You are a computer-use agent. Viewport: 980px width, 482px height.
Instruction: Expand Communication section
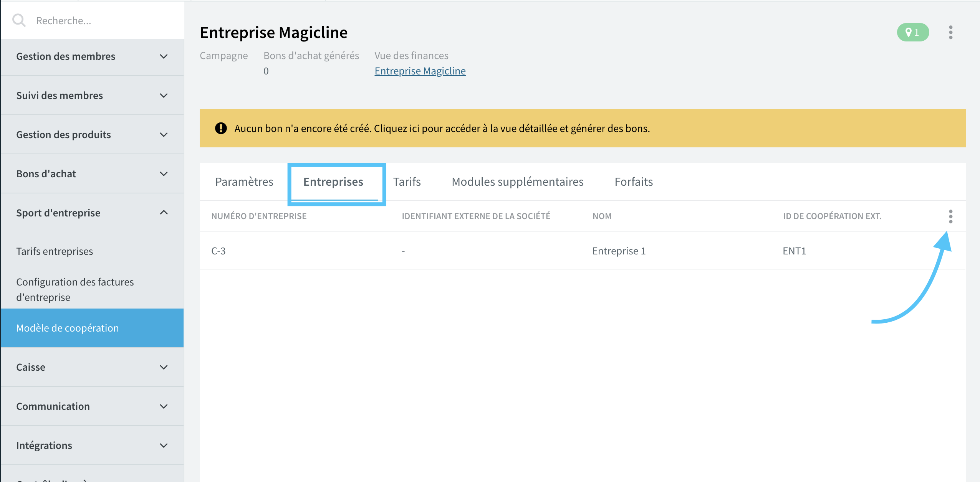click(x=92, y=406)
